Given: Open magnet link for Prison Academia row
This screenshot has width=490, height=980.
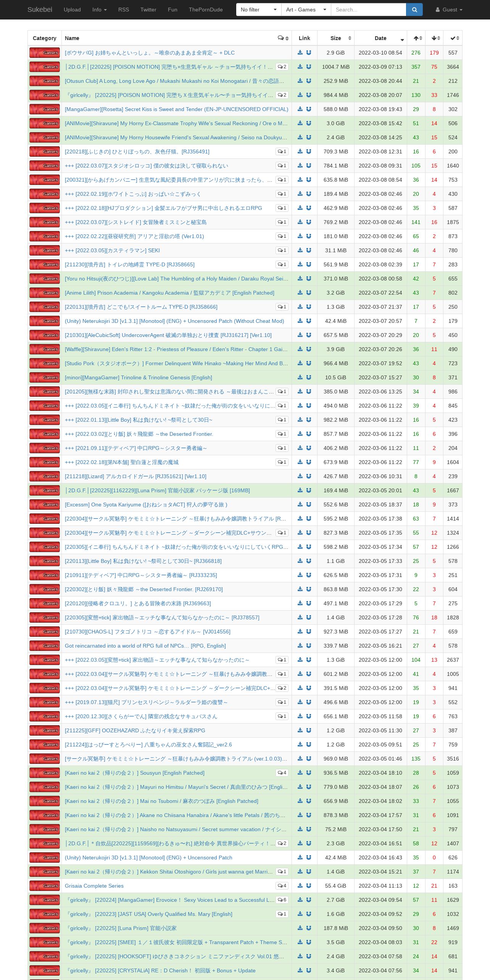Looking at the screenshot, I should (309, 292).
